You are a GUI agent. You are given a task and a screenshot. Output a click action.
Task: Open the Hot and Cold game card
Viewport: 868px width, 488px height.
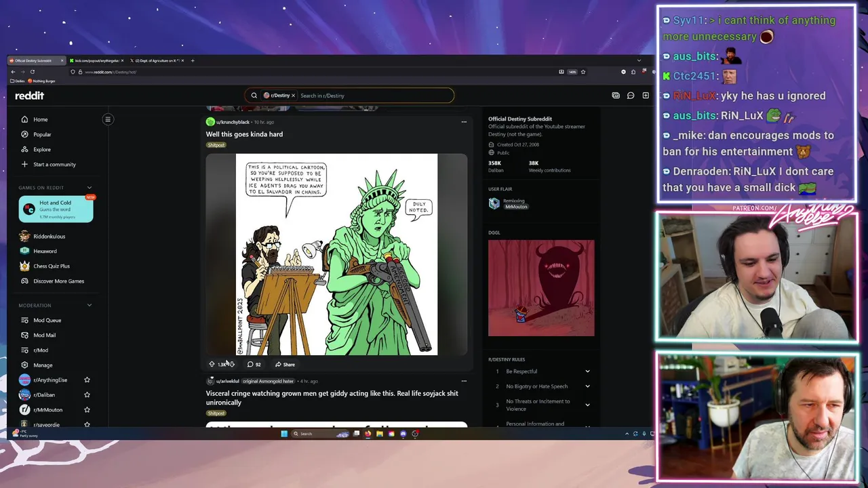click(56, 209)
